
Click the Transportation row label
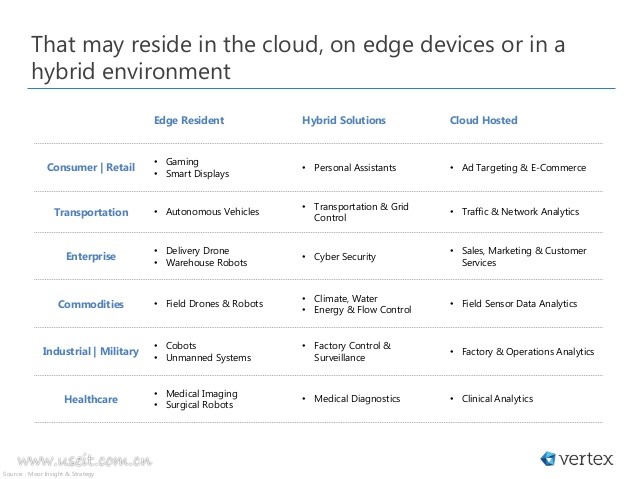[x=91, y=212]
